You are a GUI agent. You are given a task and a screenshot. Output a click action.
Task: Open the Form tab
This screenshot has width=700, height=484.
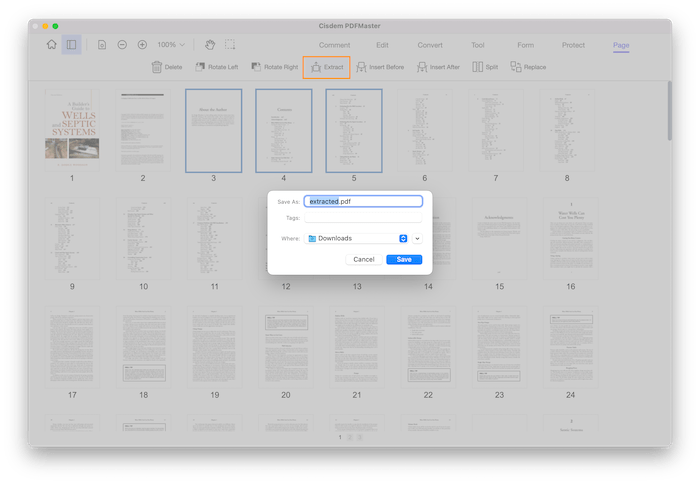[x=525, y=45]
